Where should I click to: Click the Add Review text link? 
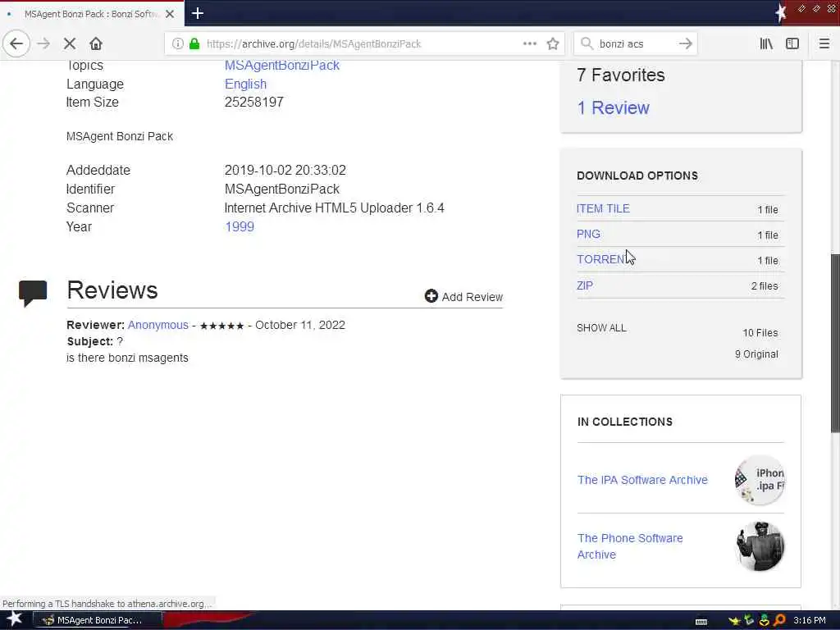472,297
